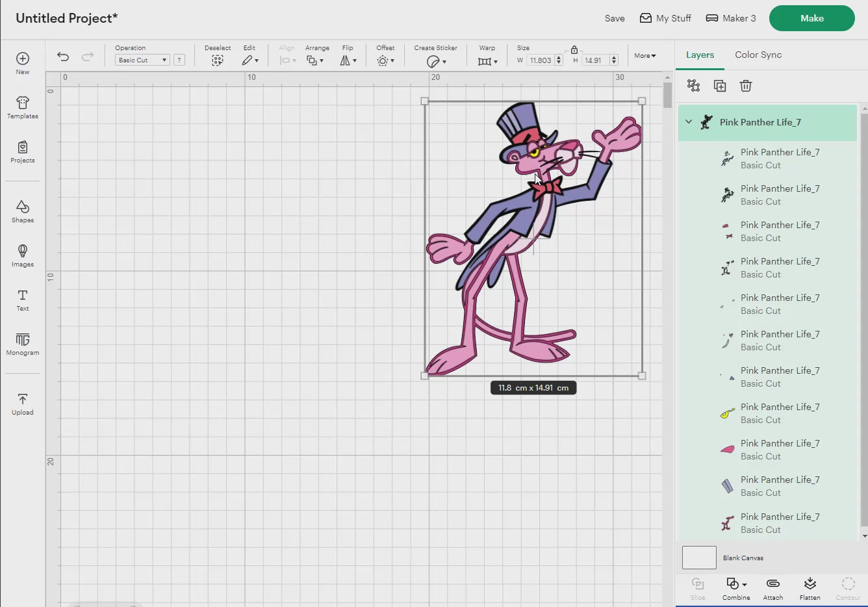868x607 pixels.
Task: Undo the last action
Action: pos(63,57)
